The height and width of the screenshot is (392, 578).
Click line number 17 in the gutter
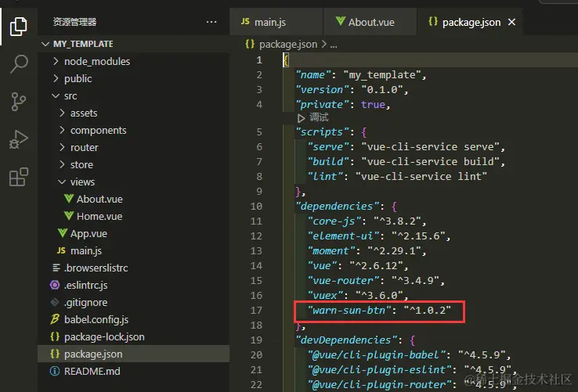(x=256, y=310)
